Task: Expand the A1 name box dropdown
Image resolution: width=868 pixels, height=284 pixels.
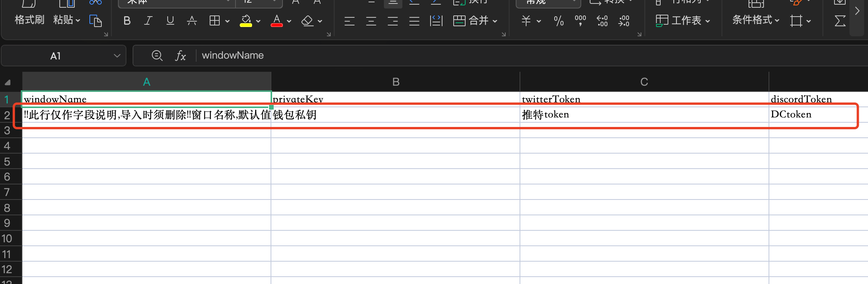Action: (x=117, y=56)
